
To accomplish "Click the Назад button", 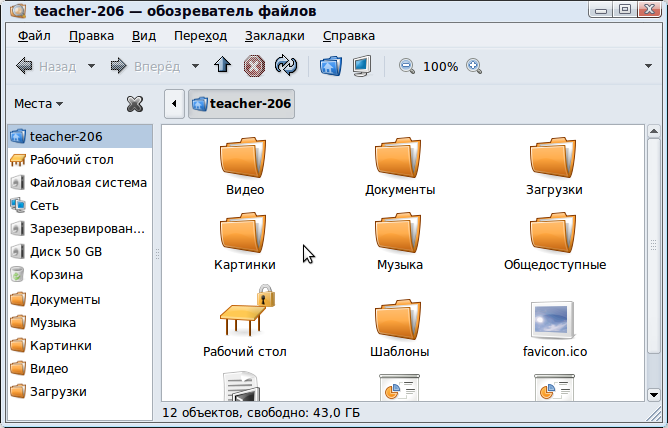I will click(x=46, y=66).
